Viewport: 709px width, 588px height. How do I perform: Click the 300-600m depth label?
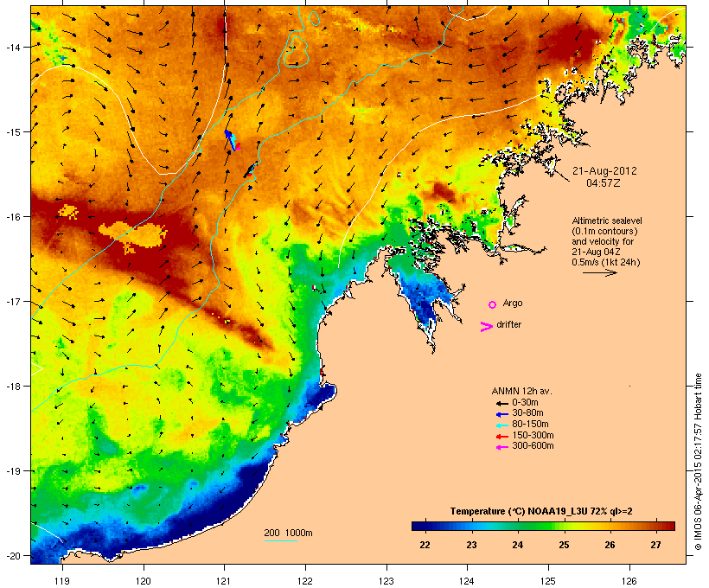coord(533,446)
